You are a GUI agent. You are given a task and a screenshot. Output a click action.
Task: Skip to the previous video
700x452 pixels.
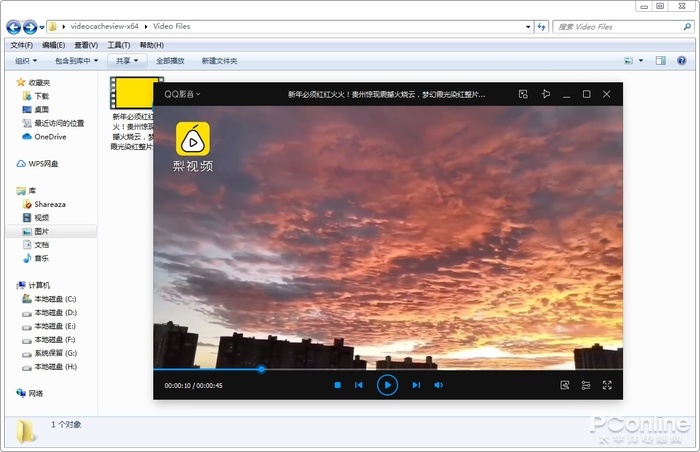pos(358,385)
